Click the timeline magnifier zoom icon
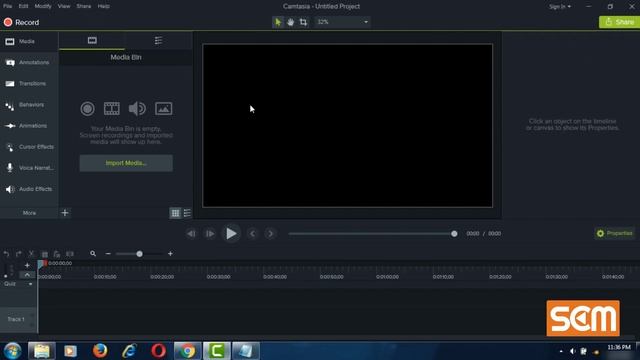Image resolution: width=640 pixels, height=360 pixels. tap(93, 254)
